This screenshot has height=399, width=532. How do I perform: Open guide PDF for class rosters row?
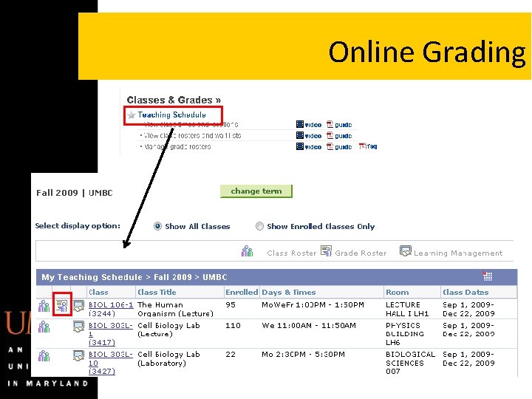click(x=339, y=136)
